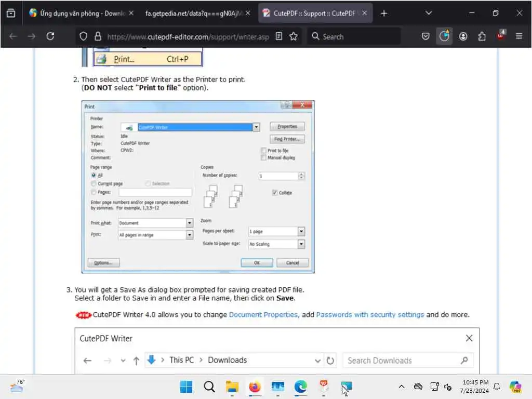Open the weather widget showing 76°
Screen dimensions: 532x399
[x=17, y=386]
